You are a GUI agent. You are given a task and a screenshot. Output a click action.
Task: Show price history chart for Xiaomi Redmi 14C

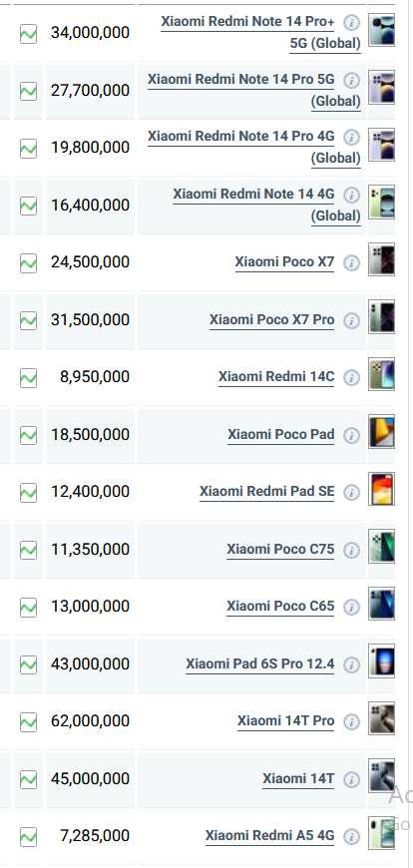coord(28,378)
